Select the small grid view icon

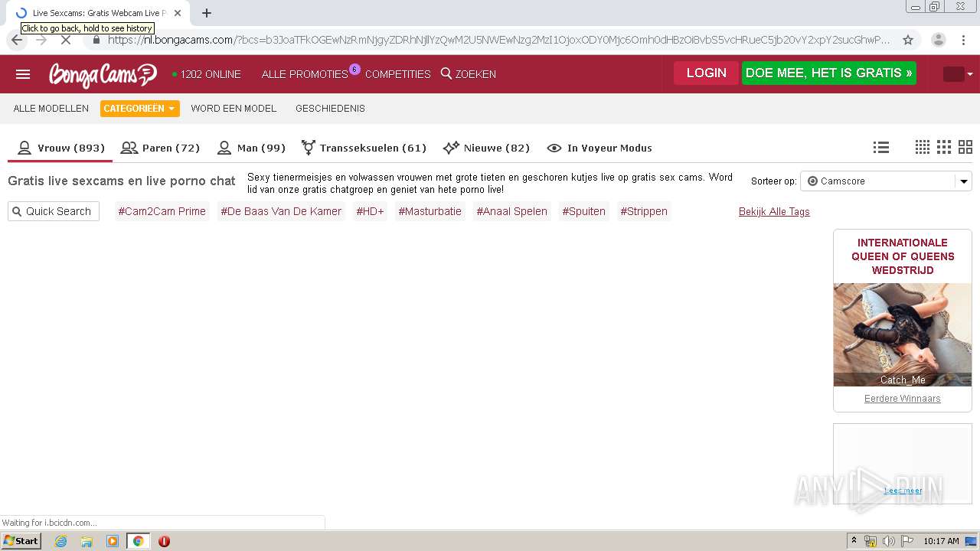[923, 147]
